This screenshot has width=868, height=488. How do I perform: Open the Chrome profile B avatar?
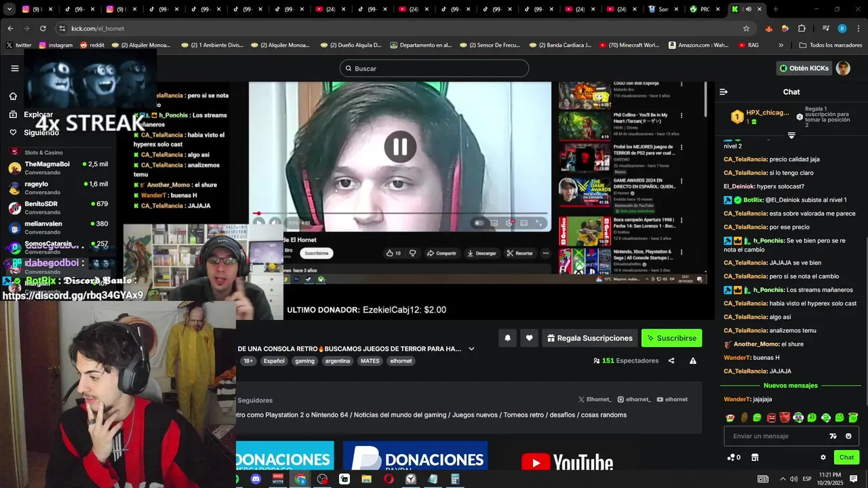842,28
